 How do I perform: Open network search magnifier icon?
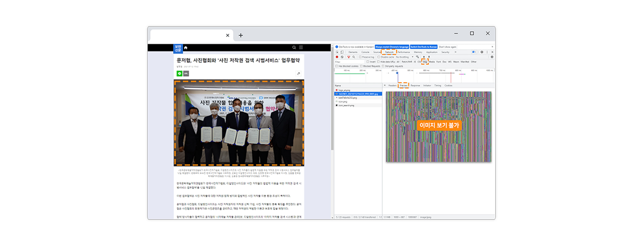[x=354, y=57]
